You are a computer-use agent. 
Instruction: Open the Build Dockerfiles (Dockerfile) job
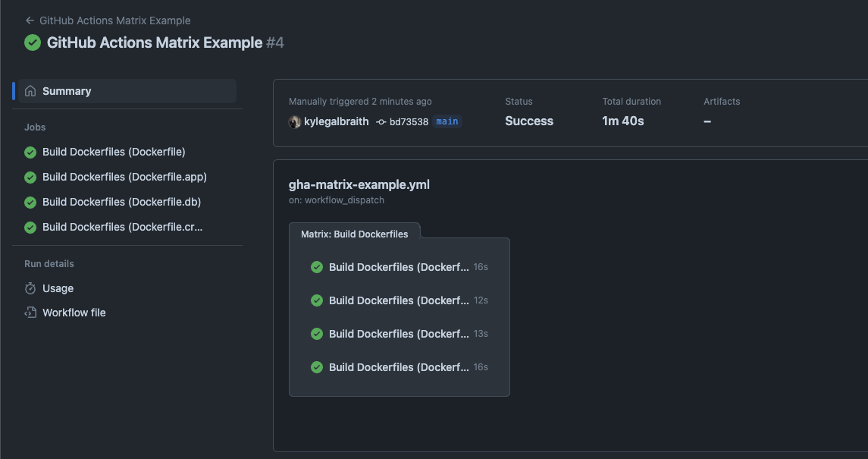[113, 152]
